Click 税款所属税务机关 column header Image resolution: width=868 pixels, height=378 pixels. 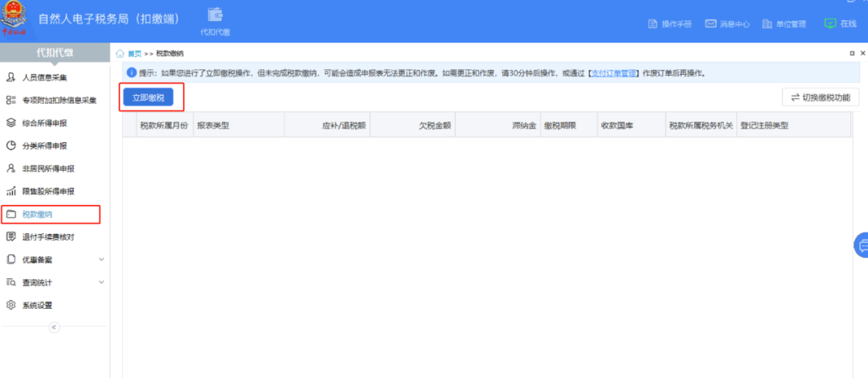pos(702,125)
